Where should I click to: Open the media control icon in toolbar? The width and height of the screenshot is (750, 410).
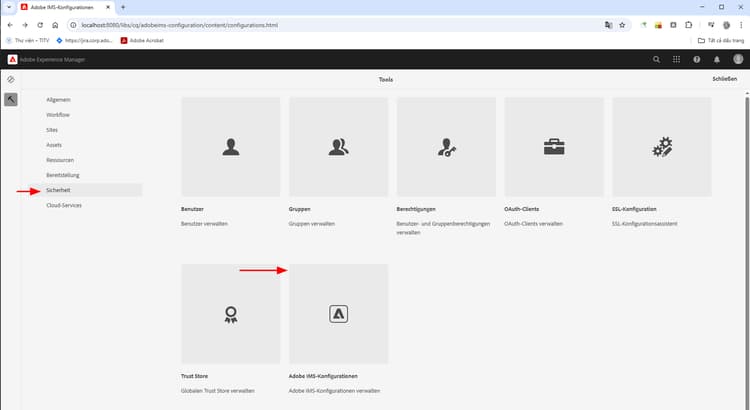(711, 25)
